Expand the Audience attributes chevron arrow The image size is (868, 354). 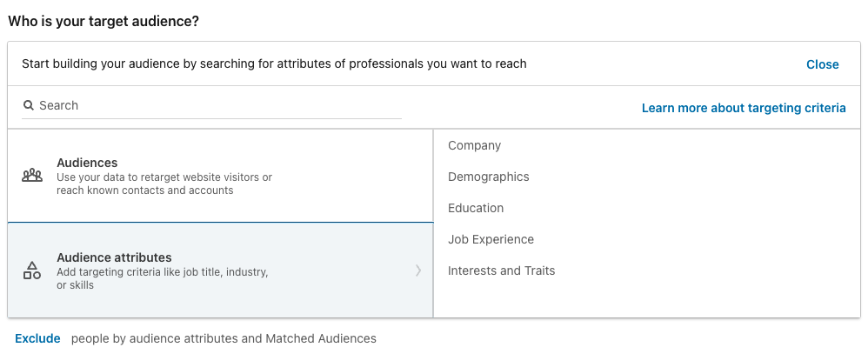pyautogui.click(x=418, y=271)
